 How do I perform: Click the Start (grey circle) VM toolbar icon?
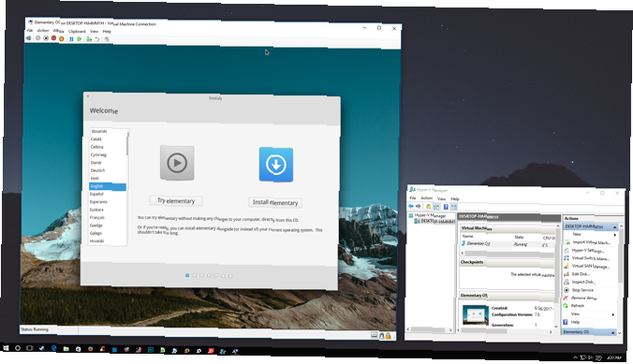coord(38,39)
